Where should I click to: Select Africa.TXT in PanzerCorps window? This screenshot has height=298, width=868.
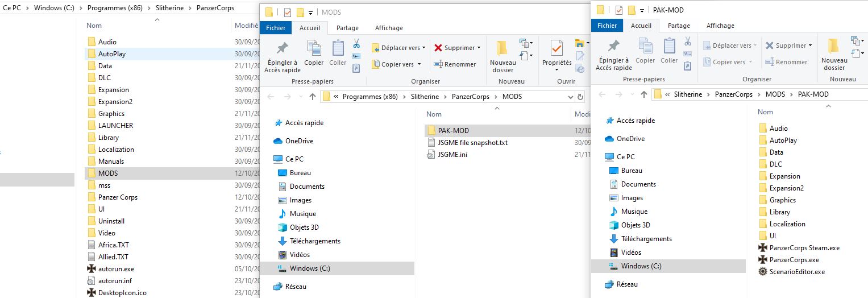point(108,245)
